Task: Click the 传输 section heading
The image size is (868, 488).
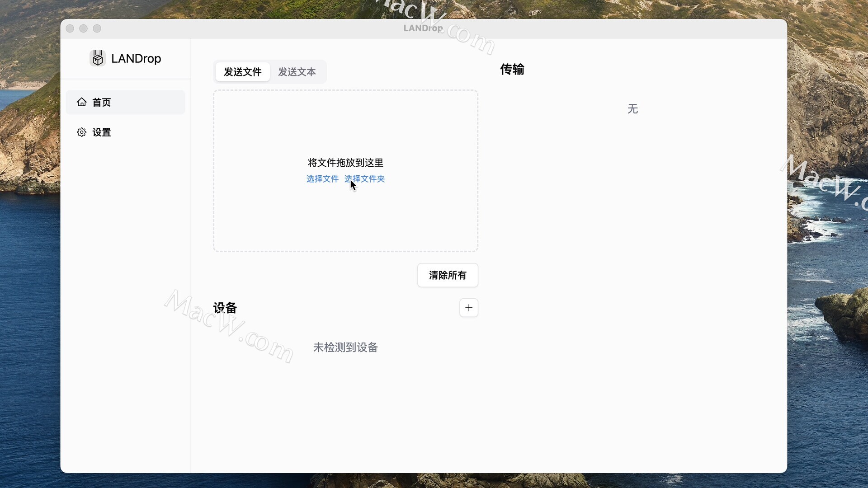Action: [x=512, y=69]
